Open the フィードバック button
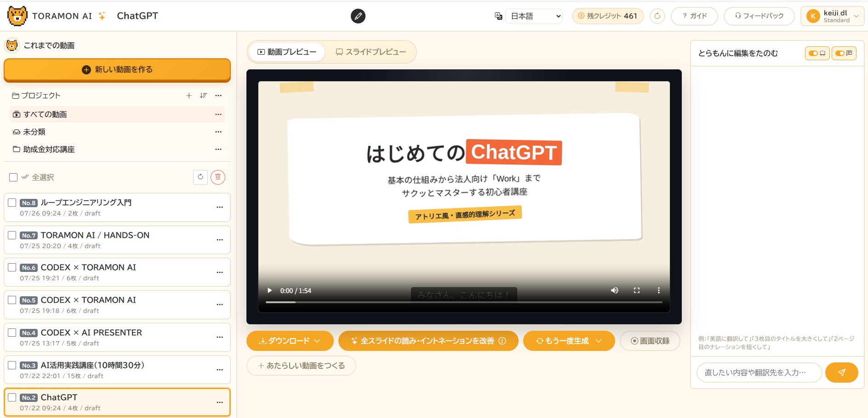The width and height of the screenshot is (868, 418). click(759, 16)
